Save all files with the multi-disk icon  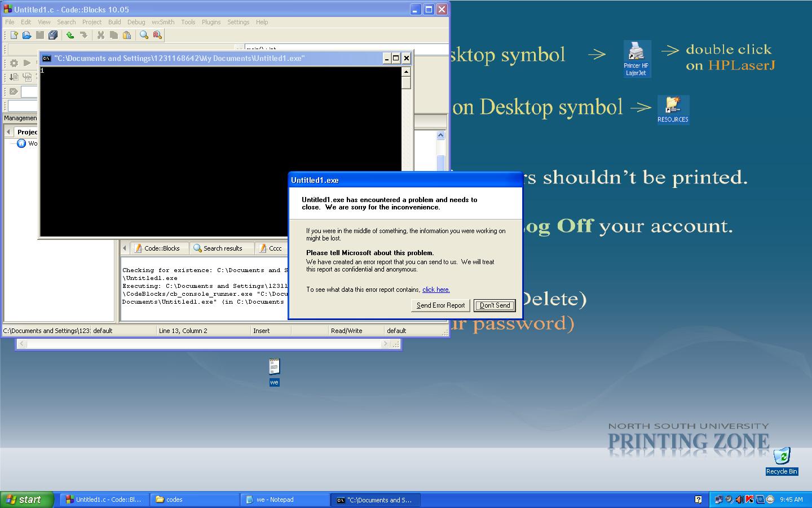[52, 35]
